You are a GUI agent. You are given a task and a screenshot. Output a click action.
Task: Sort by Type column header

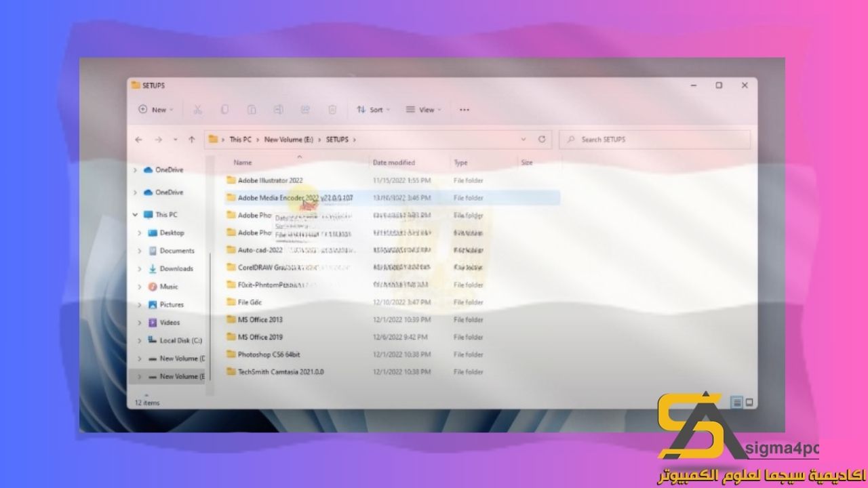(x=460, y=163)
